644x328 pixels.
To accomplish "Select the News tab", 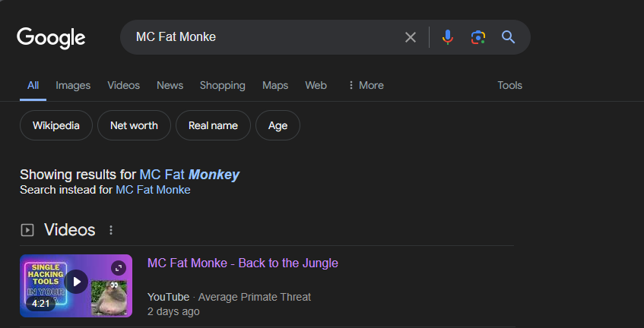I will pos(170,85).
